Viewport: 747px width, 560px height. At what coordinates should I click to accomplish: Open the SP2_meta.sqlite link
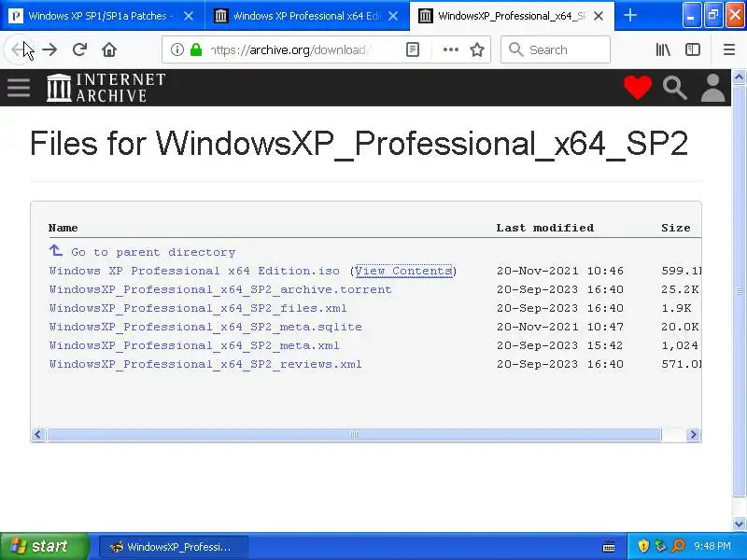tap(205, 327)
